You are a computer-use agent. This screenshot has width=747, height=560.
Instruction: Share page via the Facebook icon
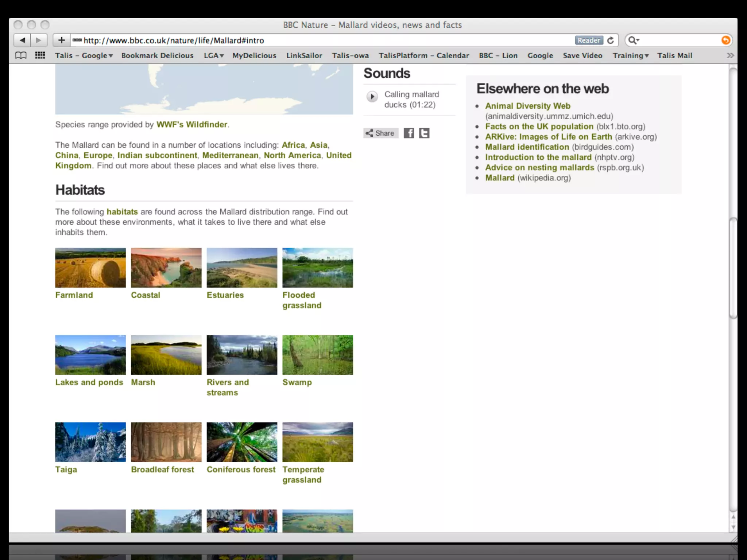point(409,133)
